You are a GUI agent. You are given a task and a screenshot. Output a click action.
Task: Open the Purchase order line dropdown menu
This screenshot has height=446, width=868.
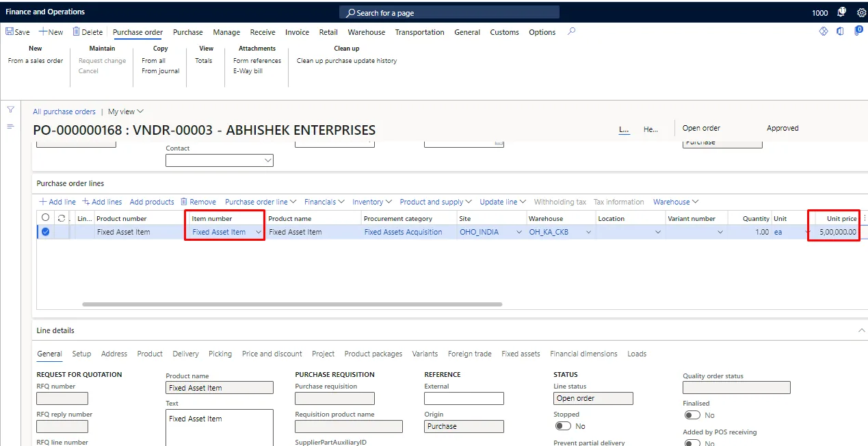[x=261, y=202]
